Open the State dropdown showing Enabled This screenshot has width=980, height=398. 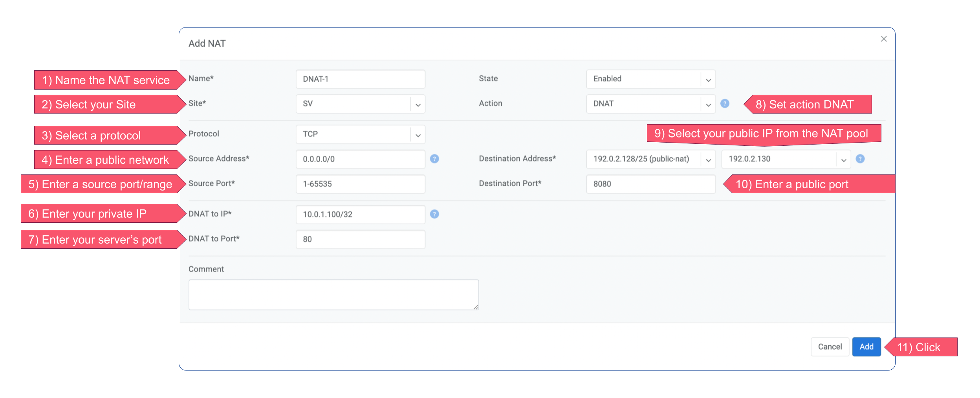650,79
